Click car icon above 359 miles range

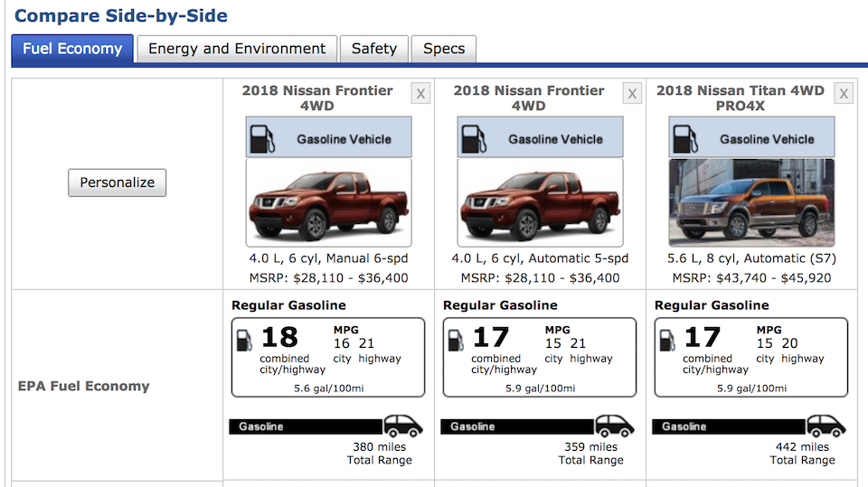615,426
